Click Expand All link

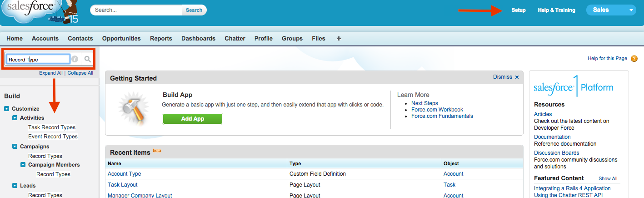51,73
